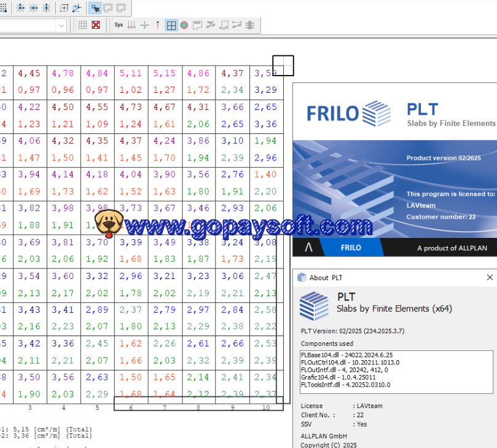Select snap star icon with top and right handles

pos(20,7)
